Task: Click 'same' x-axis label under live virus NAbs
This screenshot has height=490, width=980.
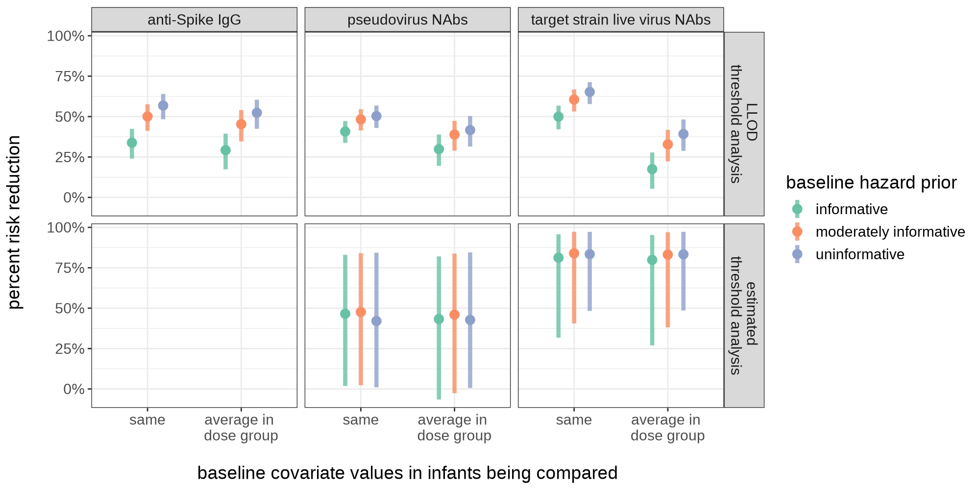Action: [x=574, y=420]
